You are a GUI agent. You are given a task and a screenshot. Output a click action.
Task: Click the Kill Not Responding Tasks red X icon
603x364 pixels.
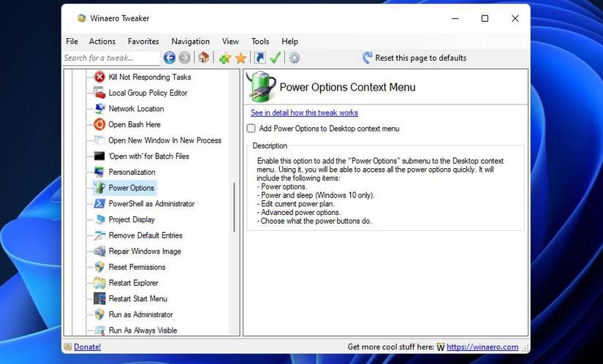pyautogui.click(x=99, y=77)
